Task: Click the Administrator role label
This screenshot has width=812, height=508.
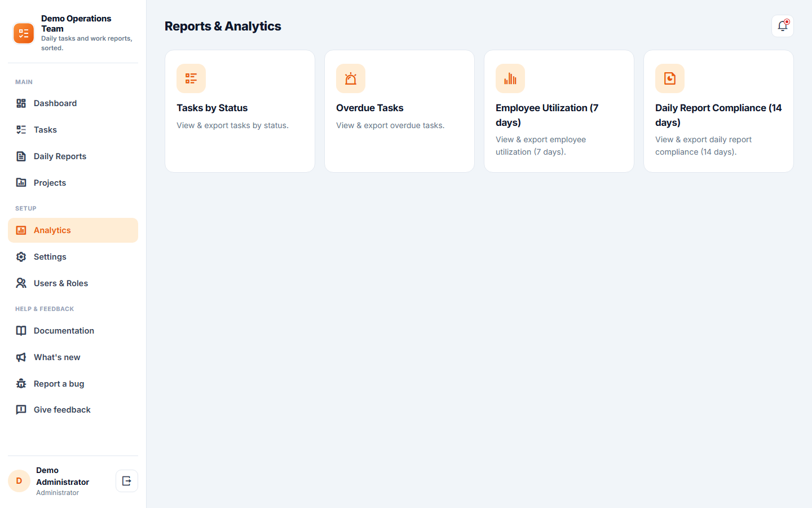Action: tap(58, 493)
